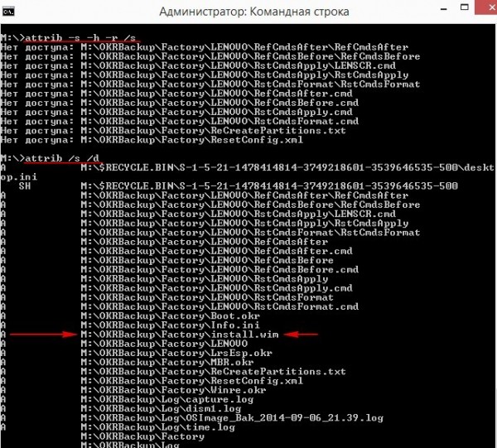The height and width of the screenshot is (448, 497).
Task: Click the line 'M:\OKRBackup\Factory\Info.ini'
Action: tap(171, 325)
